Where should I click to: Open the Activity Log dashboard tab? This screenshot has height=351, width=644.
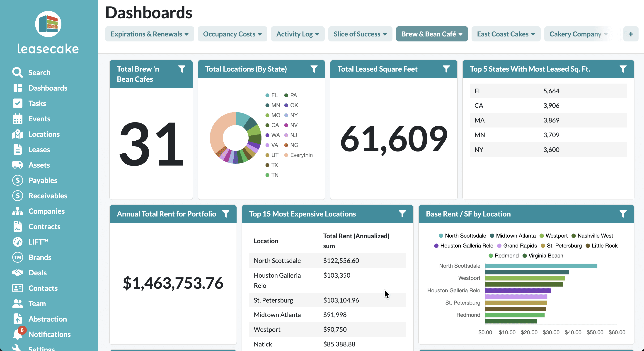(294, 34)
